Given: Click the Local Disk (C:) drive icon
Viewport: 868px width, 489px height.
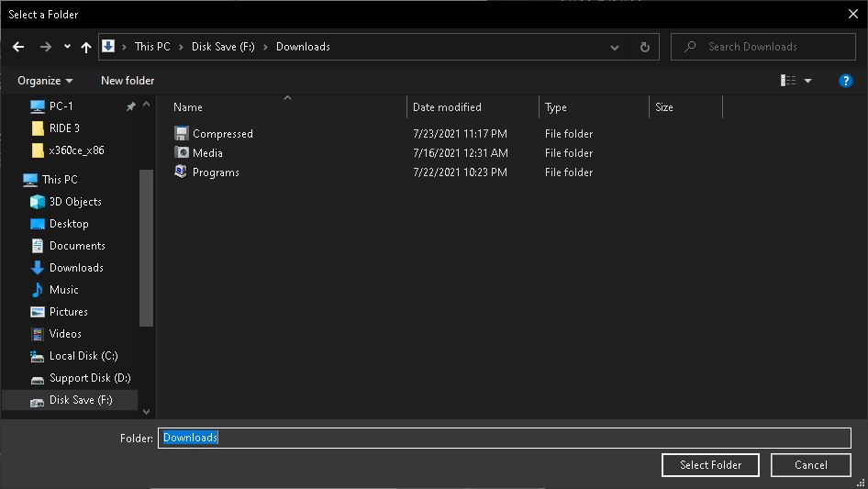Looking at the screenshot, I should [37, 357].
